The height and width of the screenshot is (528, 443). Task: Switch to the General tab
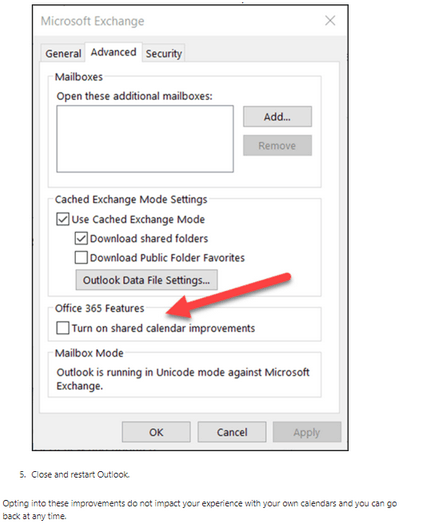tap(63, 54)
